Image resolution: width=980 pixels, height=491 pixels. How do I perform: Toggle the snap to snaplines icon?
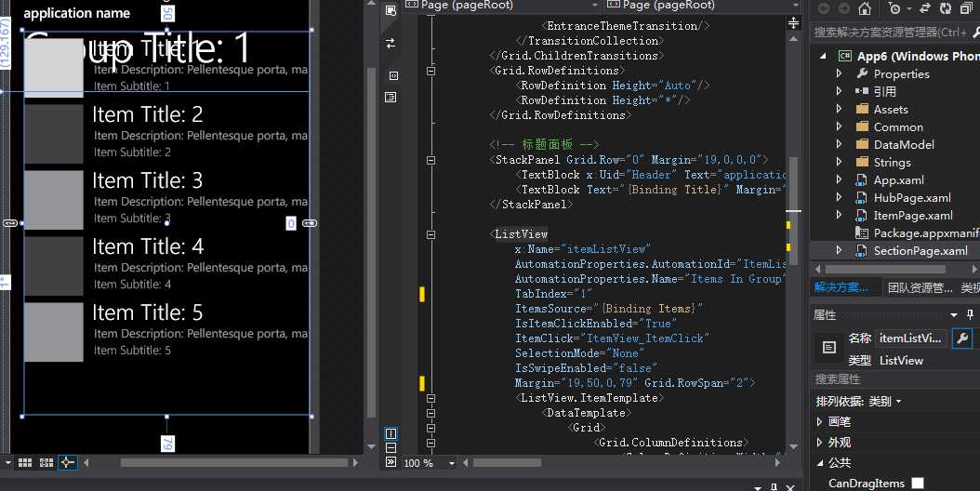click(68, 462)
